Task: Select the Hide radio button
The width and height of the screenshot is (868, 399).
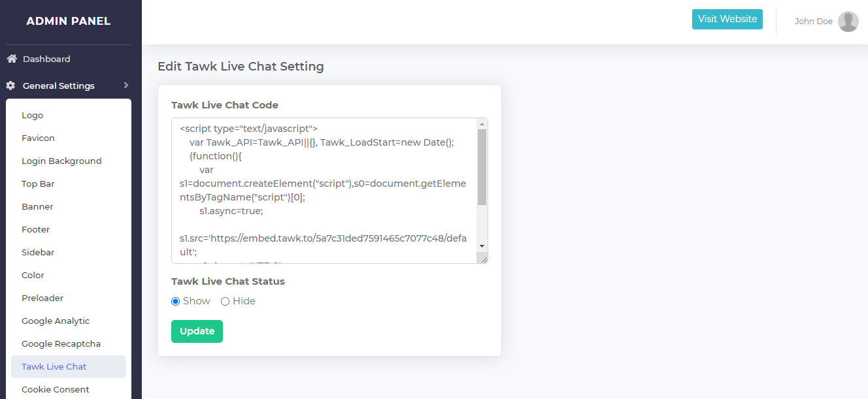Action: tap(225, 300)
